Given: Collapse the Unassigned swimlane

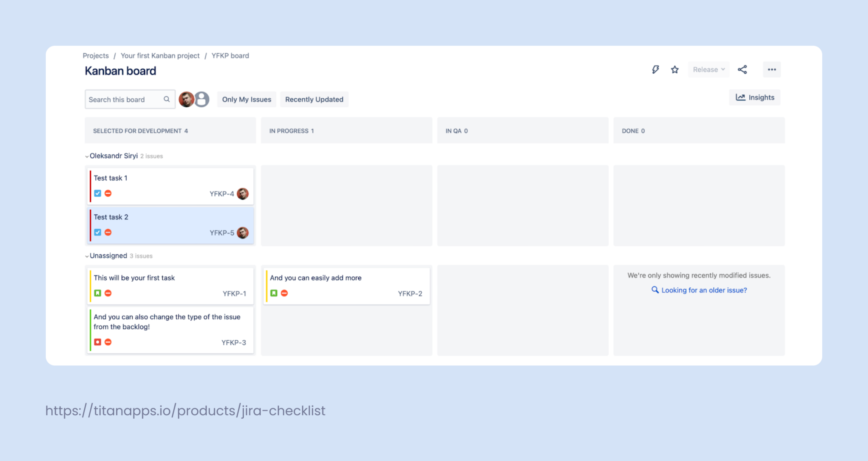Looking at the screenshot, I should click(86, 256).
